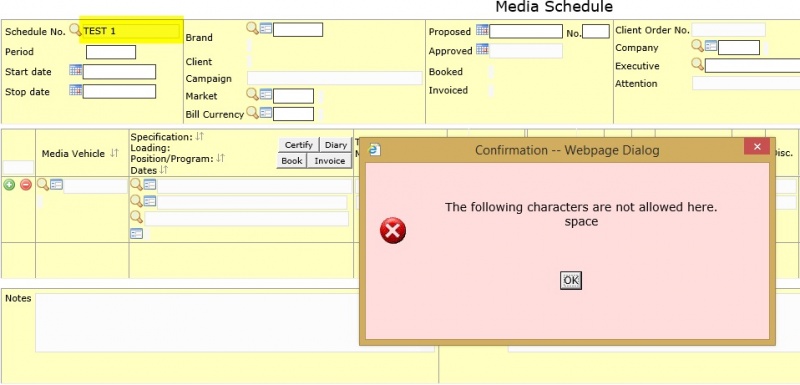Click the Diary button
800x385 pixels.
[x=336, y=145]
